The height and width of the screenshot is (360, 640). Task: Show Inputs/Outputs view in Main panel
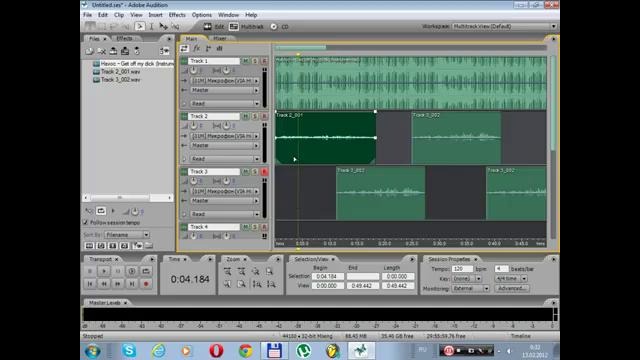[184, 49]
